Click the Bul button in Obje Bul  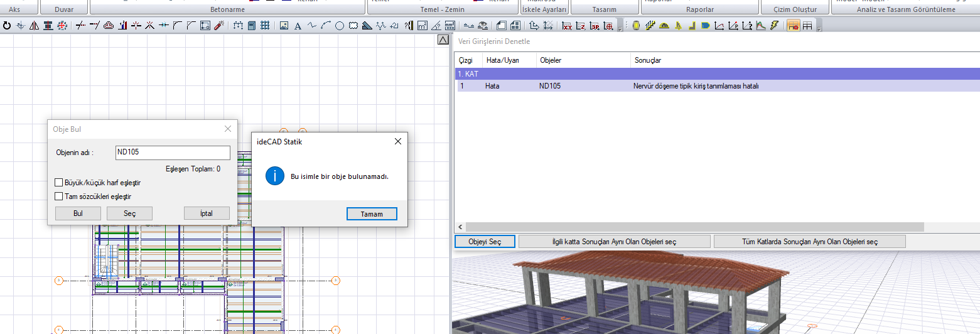pos(78,213)
